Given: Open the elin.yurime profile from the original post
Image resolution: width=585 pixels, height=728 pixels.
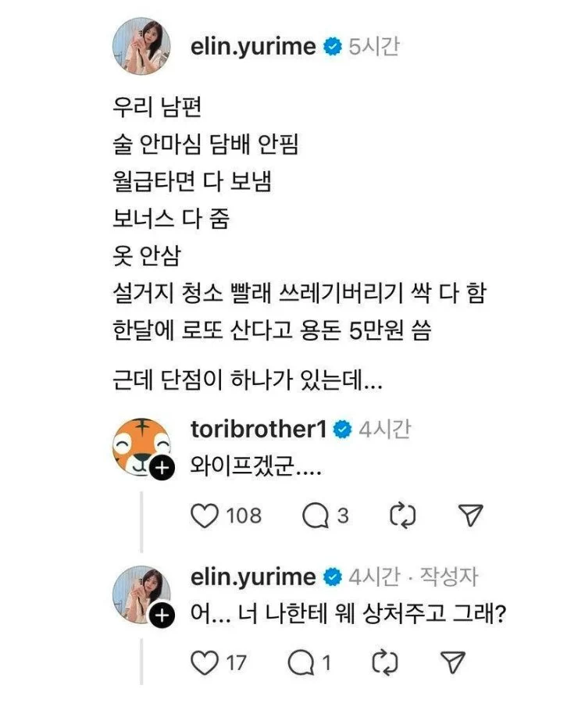Looking at the screenshot, I should coord(253,47).
